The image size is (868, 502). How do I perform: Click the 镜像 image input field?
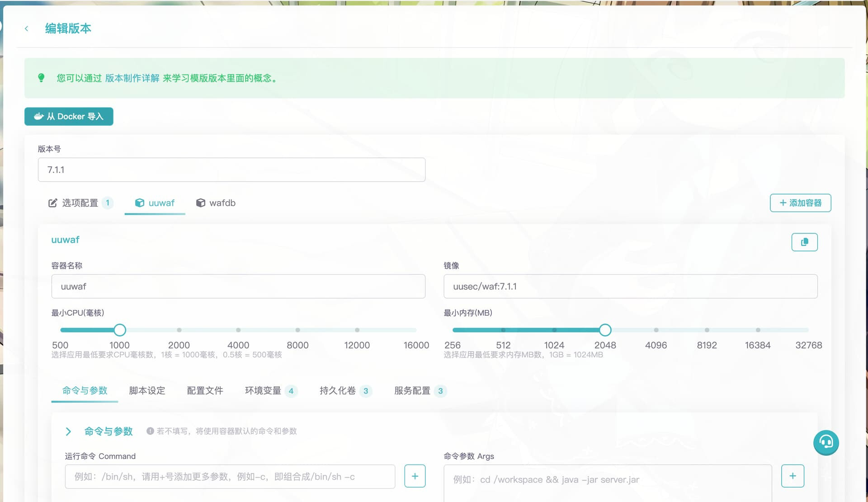coord(630,286)
